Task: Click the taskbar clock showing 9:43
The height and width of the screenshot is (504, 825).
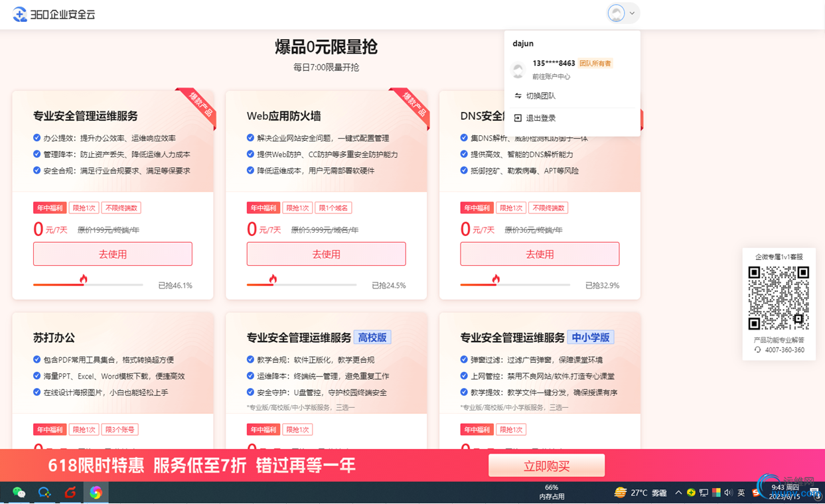Action: pyautogui.click(x=786, y=492)
